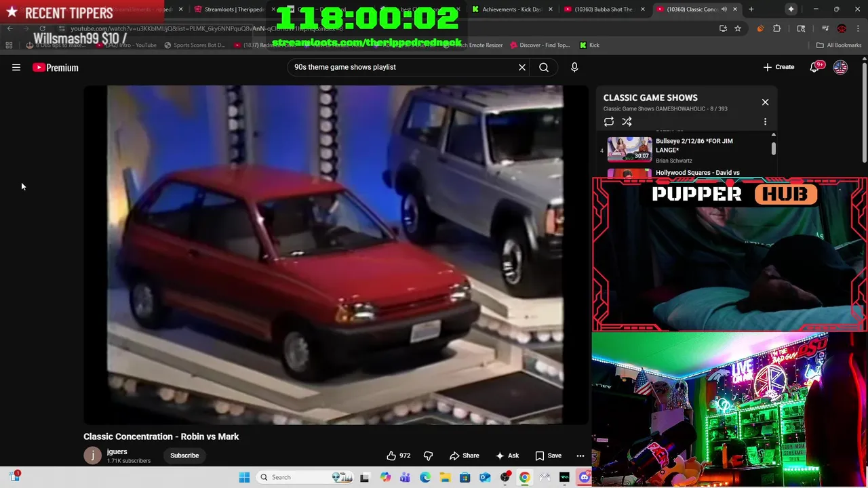Open the widgets icon at taskbar's left end
The width and height of the screenshot is (868, 488).
(x=15, y=476)
